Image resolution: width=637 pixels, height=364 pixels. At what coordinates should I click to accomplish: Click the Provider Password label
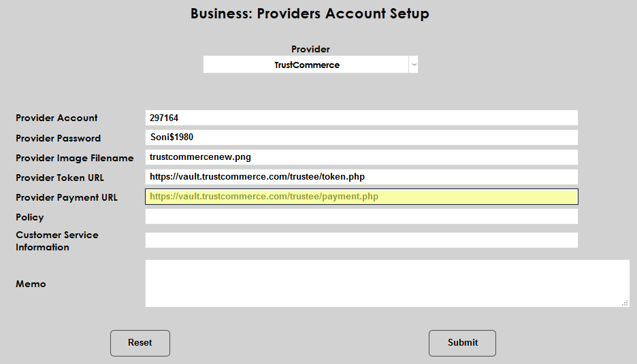click(58, 138)
